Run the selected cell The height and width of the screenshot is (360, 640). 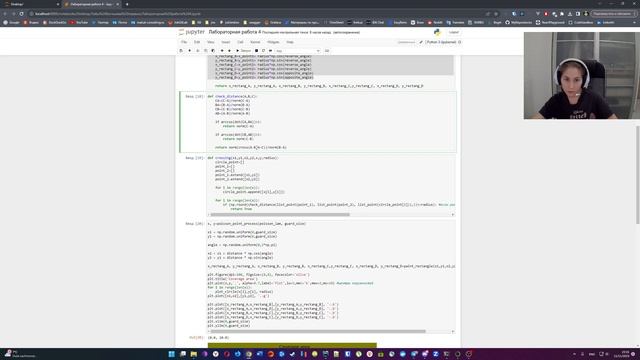click(x=243, y=51)
